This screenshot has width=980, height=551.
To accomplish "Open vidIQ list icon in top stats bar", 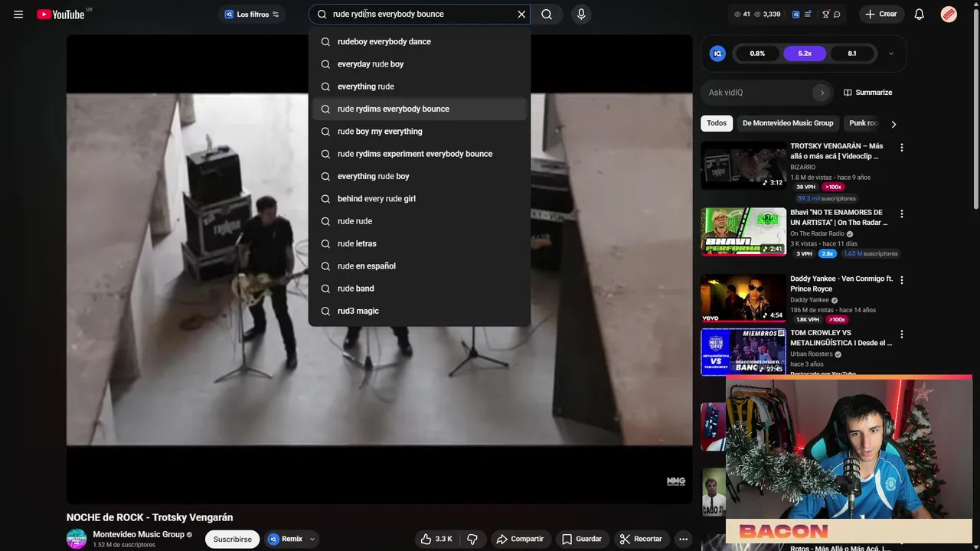I will pyautogui.click(x=808, y=15).
